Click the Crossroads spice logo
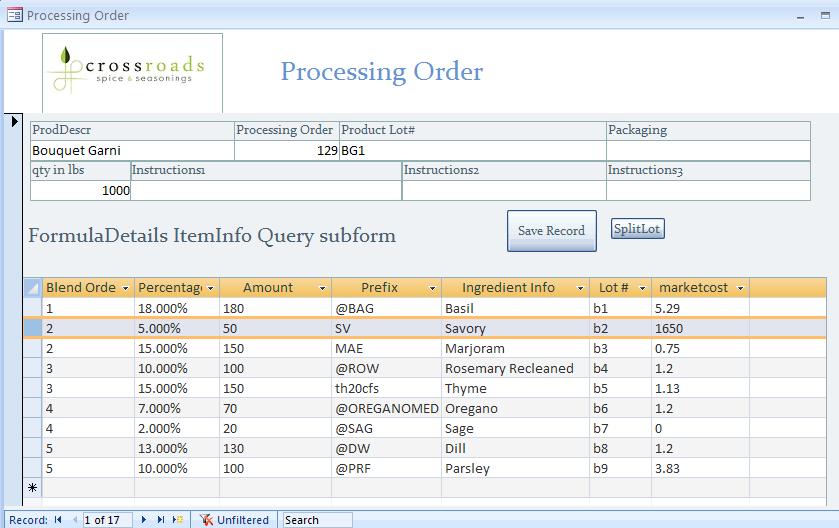Image resolution: width=839 pixels, height=528 pixels. pos(133,73)
